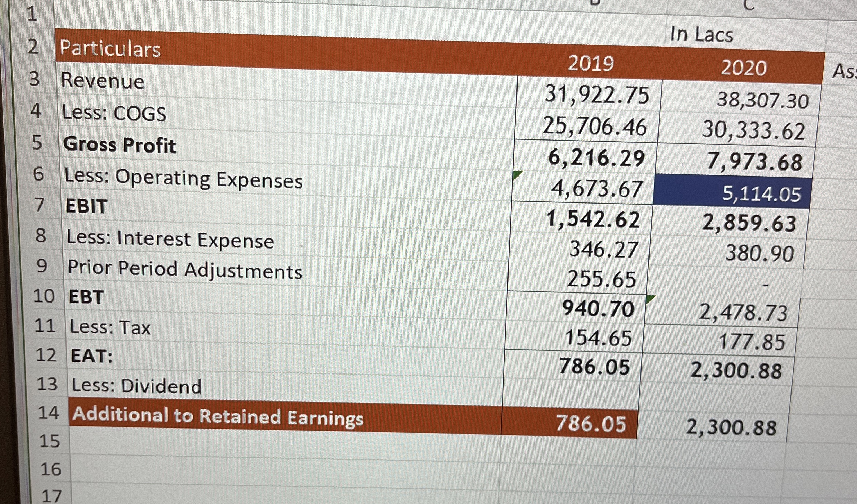Click the Prior Period Adjustments label

click(185, 269)
